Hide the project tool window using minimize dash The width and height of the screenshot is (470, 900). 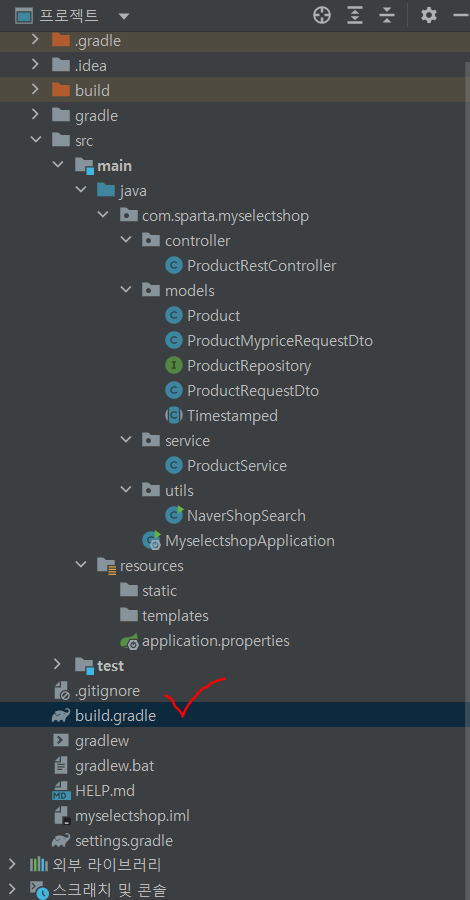pyautogui.click(x=461, y=15)
